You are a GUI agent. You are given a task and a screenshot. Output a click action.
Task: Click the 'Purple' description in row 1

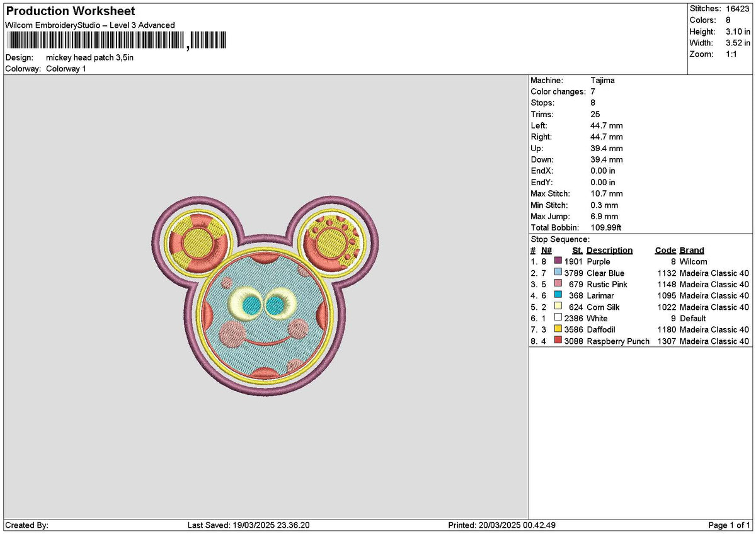click(598, 261)
